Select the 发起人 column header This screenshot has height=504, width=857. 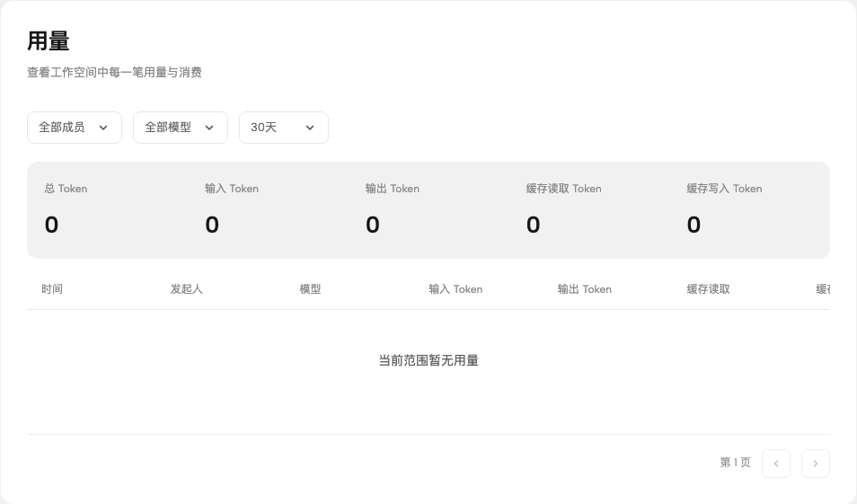click(186, 289)
